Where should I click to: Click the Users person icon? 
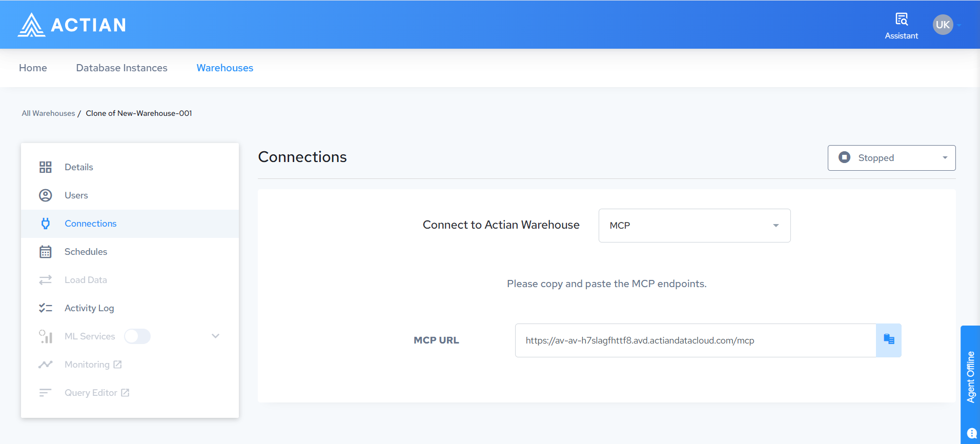click(x=46, y=195)
